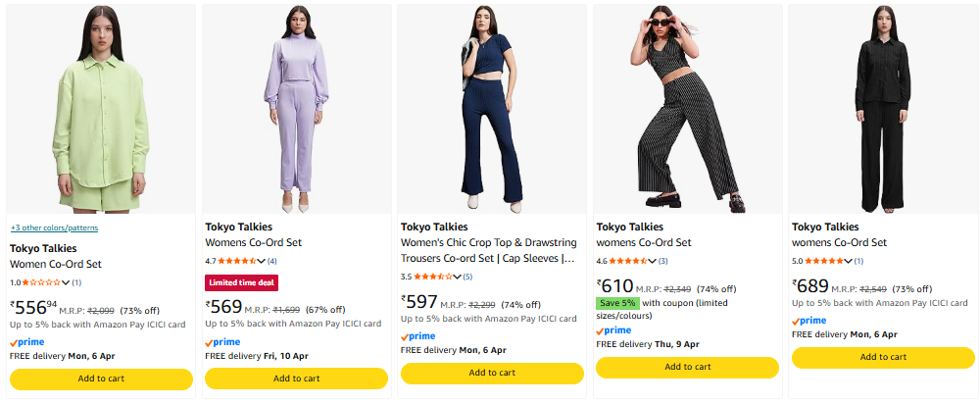Screen dimensions: 980x404
Task: Expand rating popover for 4.7 star product
Action: 260,261
